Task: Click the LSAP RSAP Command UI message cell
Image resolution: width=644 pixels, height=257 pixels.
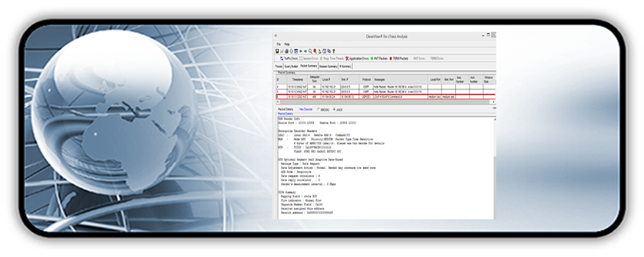Action: [x=400, y=97]
